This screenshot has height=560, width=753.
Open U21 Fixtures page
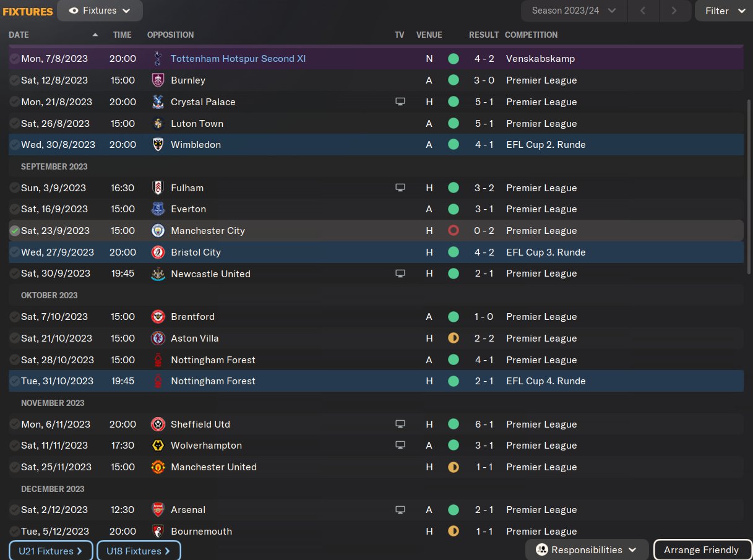point(51,551)
